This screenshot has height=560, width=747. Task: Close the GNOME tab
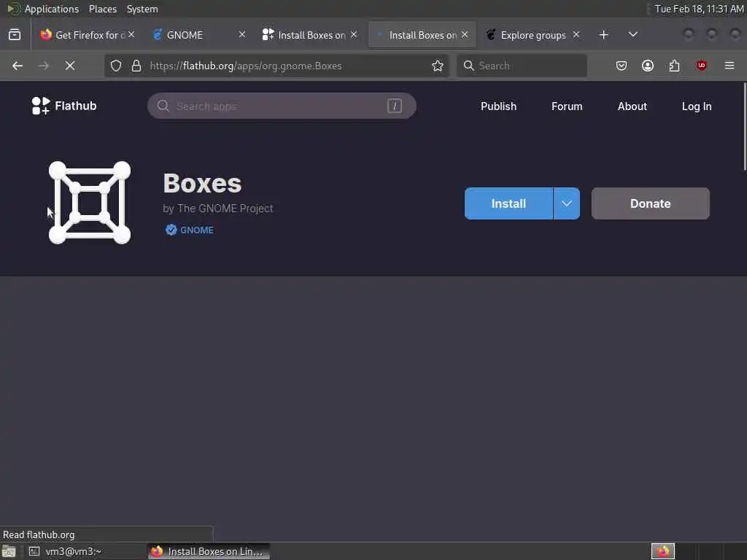coord(242,35)
